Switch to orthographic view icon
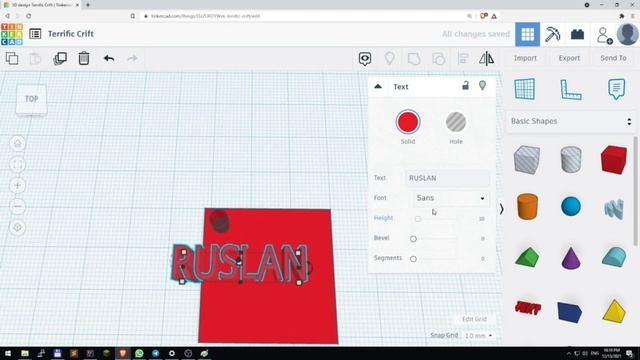This screenshot has height=360, width=640. point(18,227)
